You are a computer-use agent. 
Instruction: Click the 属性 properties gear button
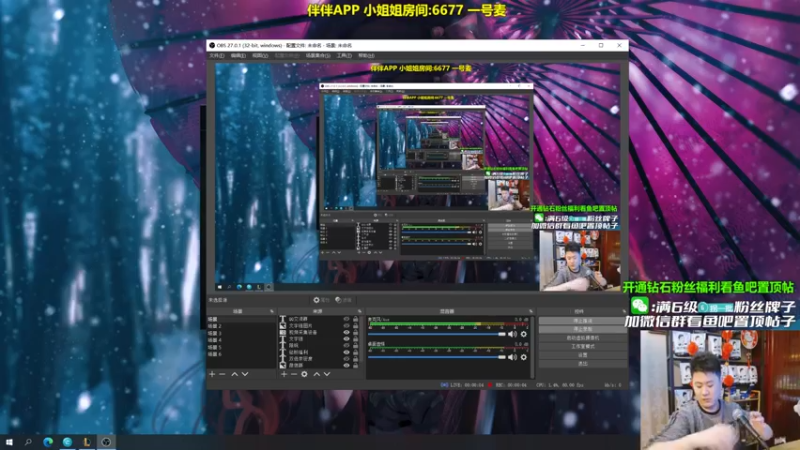[x=321, y=300]
